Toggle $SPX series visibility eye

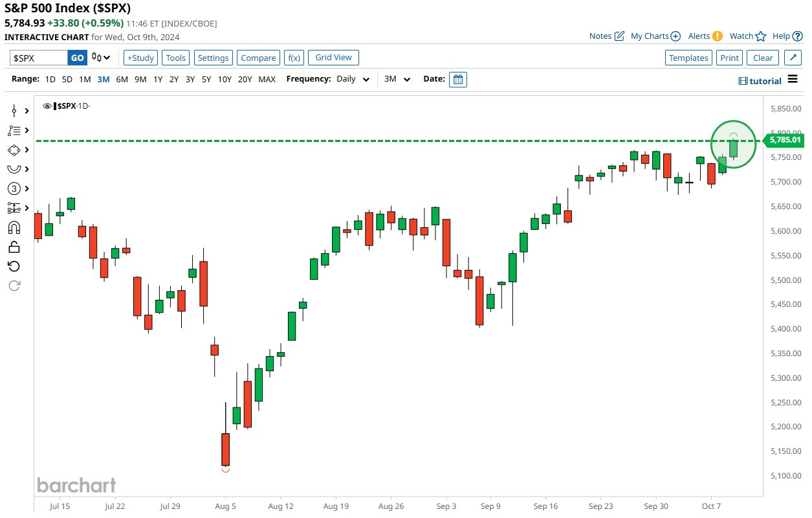pyautogui.click(x=47, y=106)
